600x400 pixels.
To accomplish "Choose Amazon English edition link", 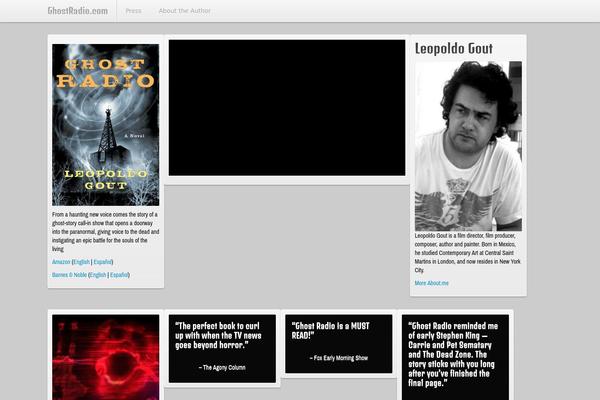I will tap(82, 262).
